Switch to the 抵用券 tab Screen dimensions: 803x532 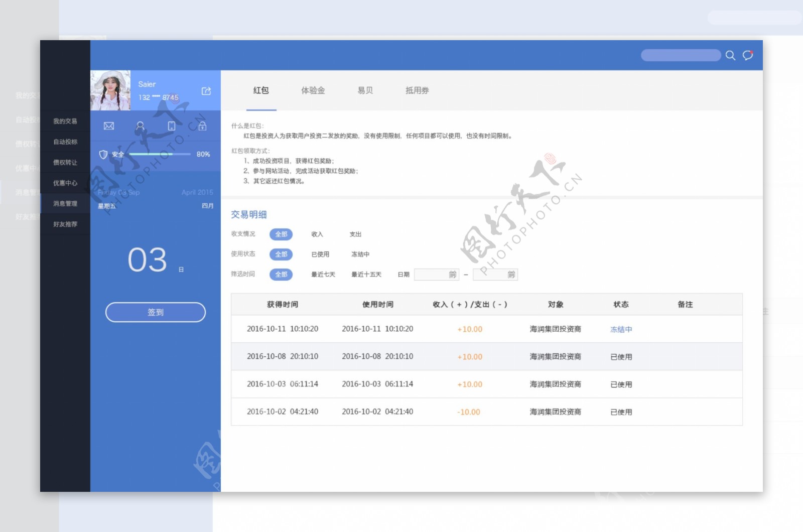click(x=417, y=90)
